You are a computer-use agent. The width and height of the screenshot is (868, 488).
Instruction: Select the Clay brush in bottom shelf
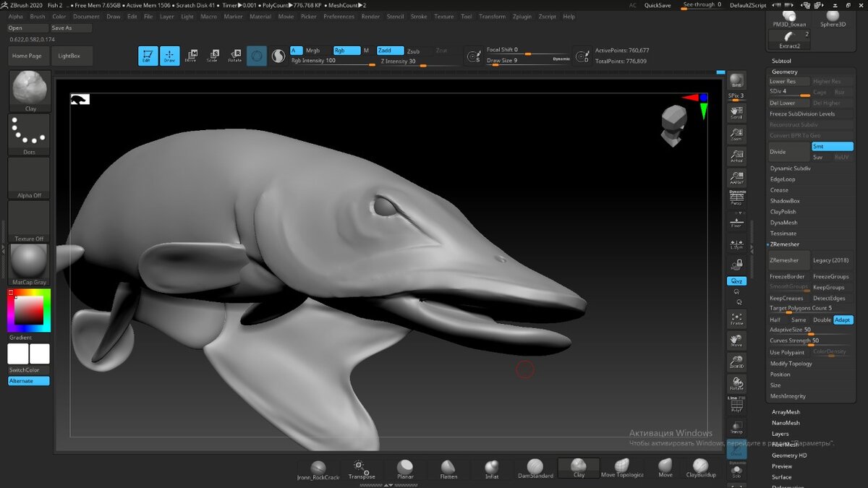tap(579, 468)
